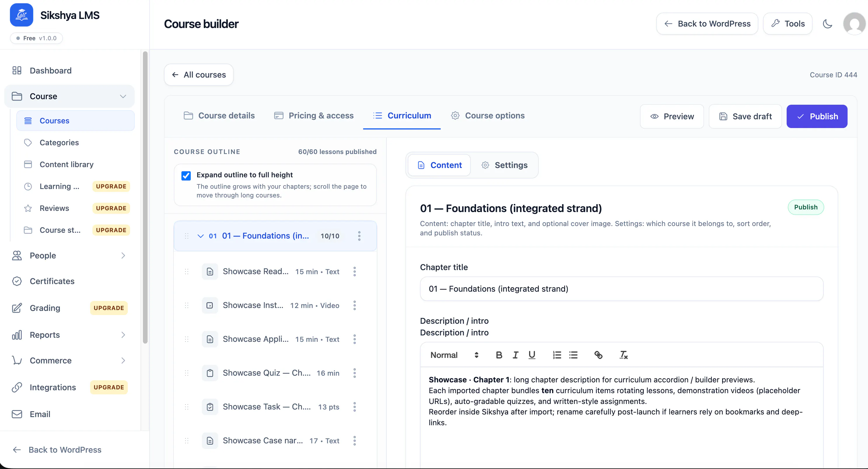Open options for Showcase Task item
Viewport: 868px width, 469px height.
354,407
